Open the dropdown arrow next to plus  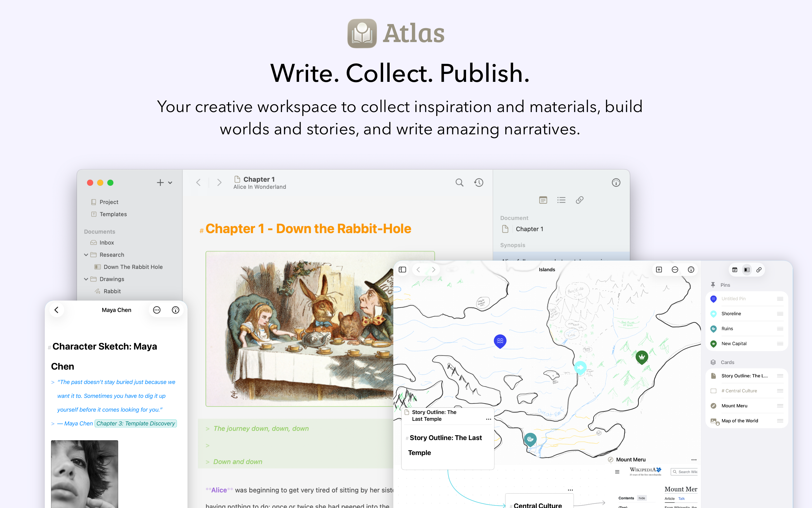tap(171, 183)
